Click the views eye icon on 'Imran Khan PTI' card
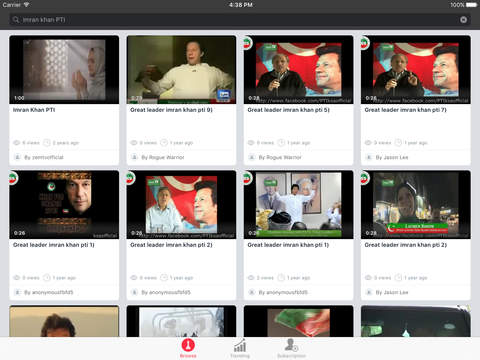Image resolution: width=480 pixels, height=360 pixels. (x=17, y=143)
